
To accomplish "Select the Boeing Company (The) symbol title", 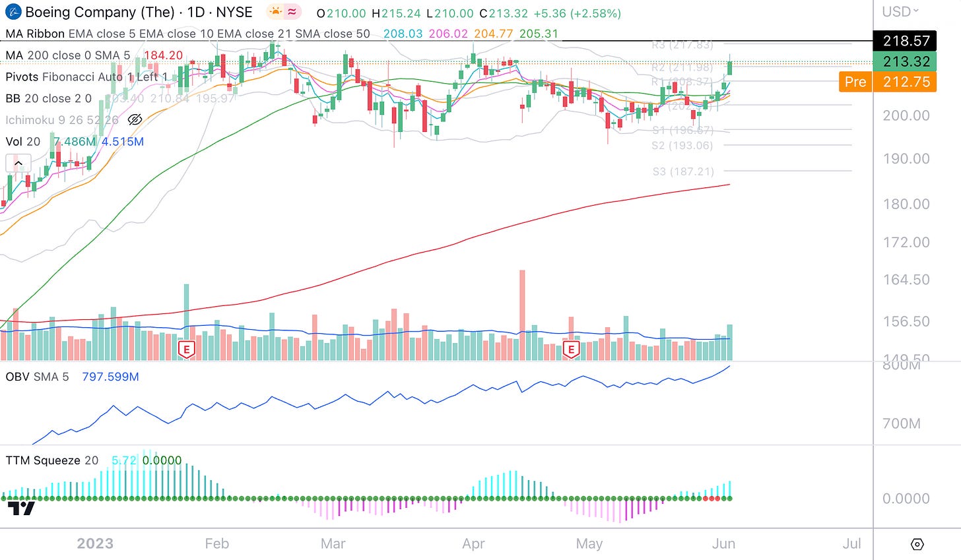I will click(100, 12).
